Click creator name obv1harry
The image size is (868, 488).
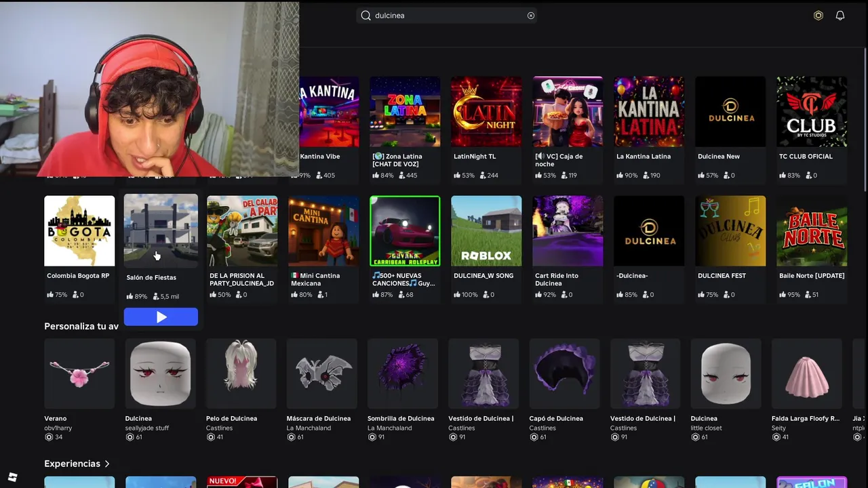pyautogui.click(x=58, y=428)
